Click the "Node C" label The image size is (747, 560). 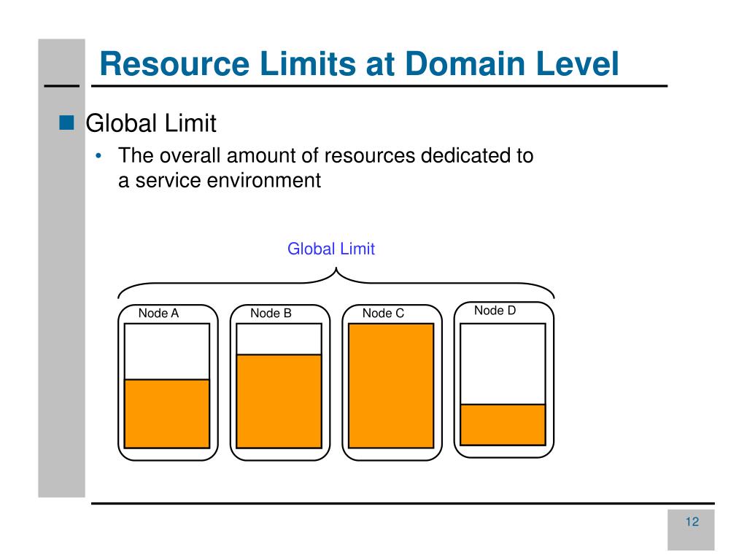tap(383, 314)
